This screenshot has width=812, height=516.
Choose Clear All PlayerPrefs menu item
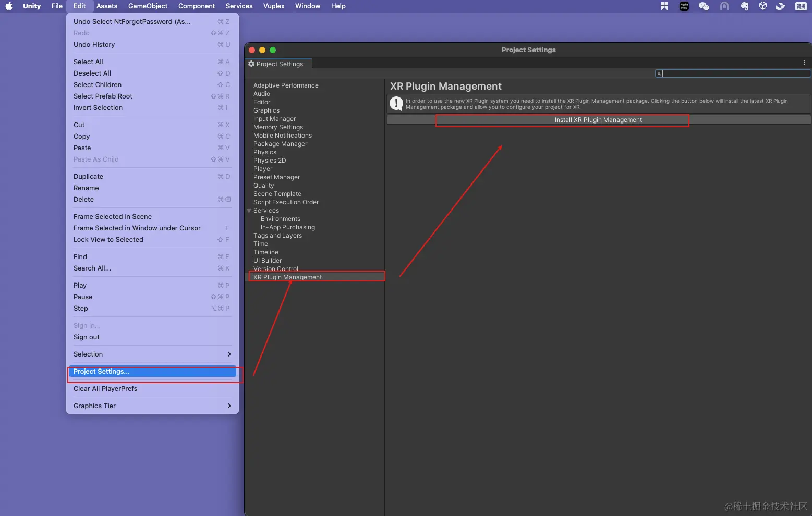(x=152, y=389)
